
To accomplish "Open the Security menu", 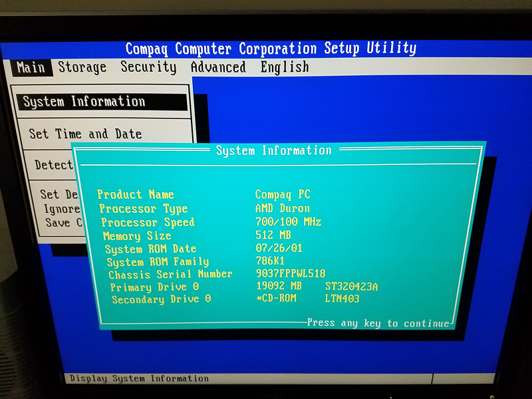I will tap(148, 67).
